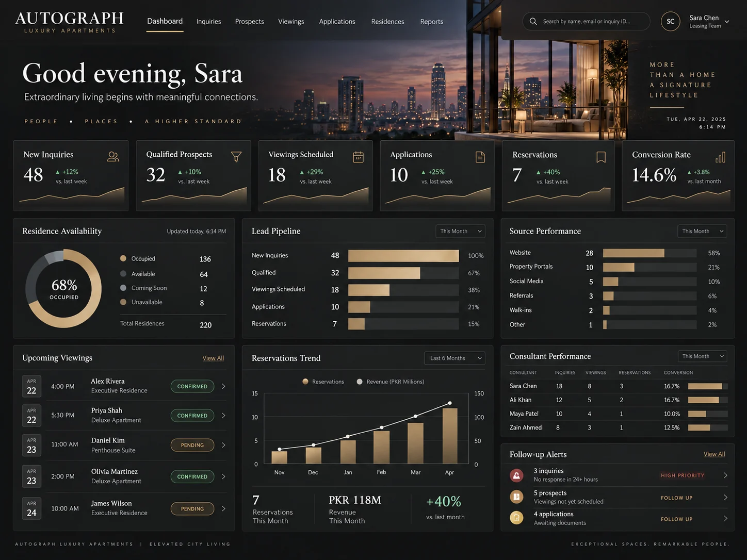Click Alex Rivera's CONFIRMED status button
The image size is (747, 560).
(192, 386)
